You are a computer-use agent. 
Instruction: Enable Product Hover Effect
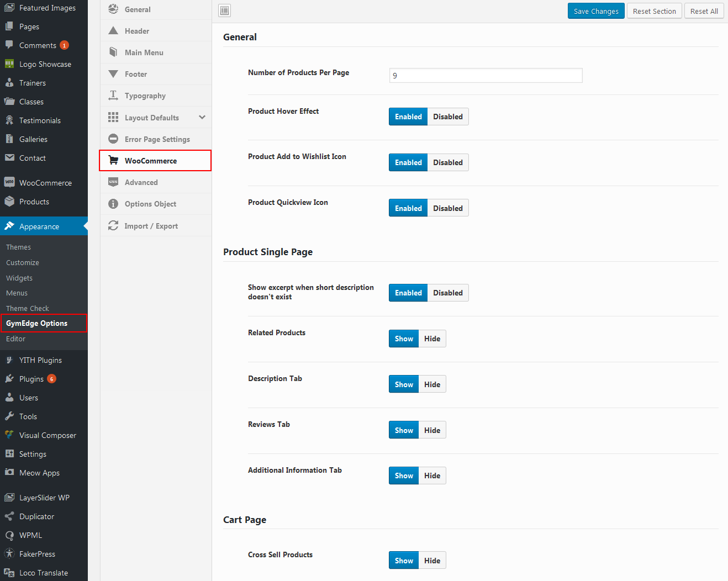[x=408, y=117]
